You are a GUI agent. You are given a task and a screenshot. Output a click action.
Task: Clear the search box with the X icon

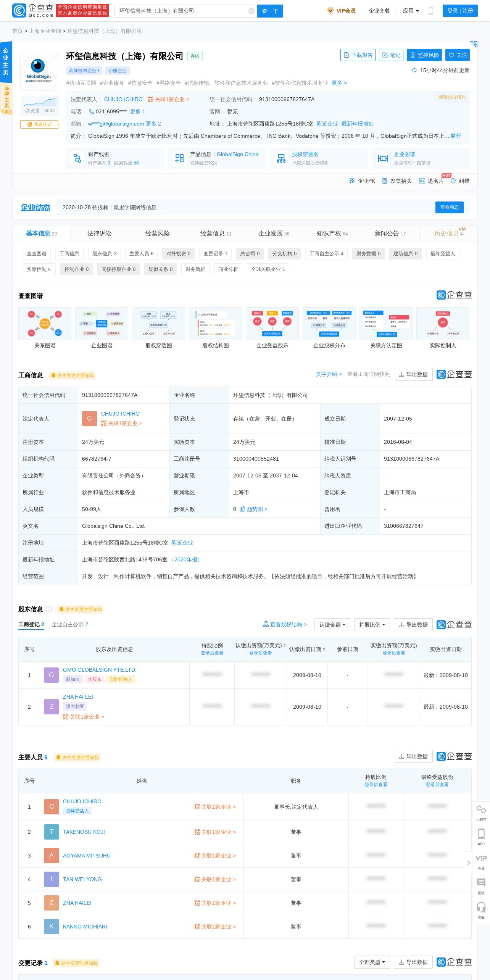(251, 11)
